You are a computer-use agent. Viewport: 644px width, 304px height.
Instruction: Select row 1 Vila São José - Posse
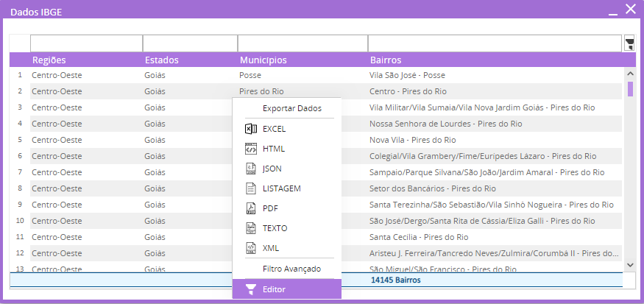(407, 75)
